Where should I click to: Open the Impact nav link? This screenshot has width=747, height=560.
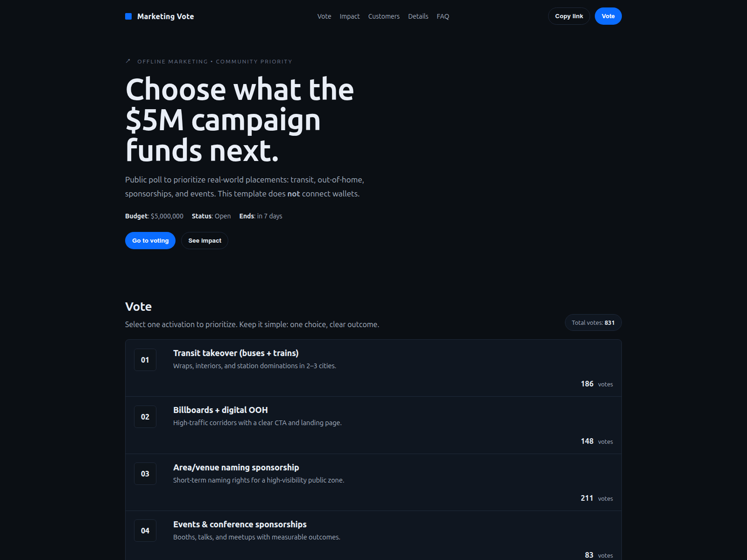tap(350, 16)
